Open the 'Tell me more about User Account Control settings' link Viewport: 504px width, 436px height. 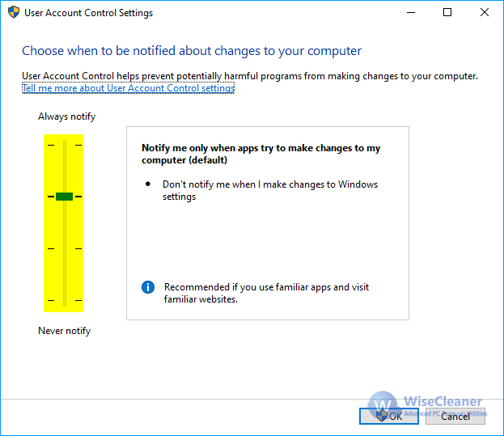(x=129, y=88)
